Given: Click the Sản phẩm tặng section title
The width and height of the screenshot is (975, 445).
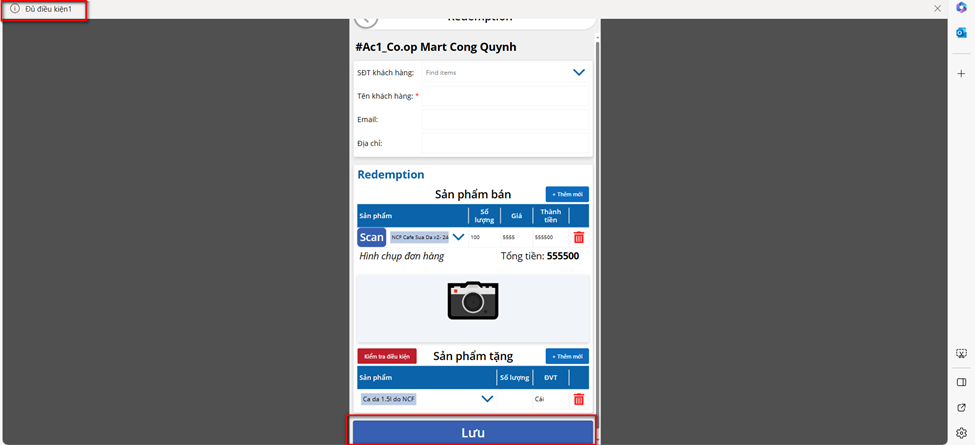Looking at the screenshot, I should (473, 356).
